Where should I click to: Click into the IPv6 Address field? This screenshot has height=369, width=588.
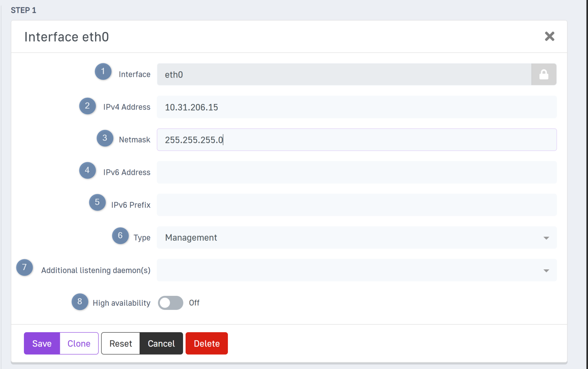[x=356, y=172]
